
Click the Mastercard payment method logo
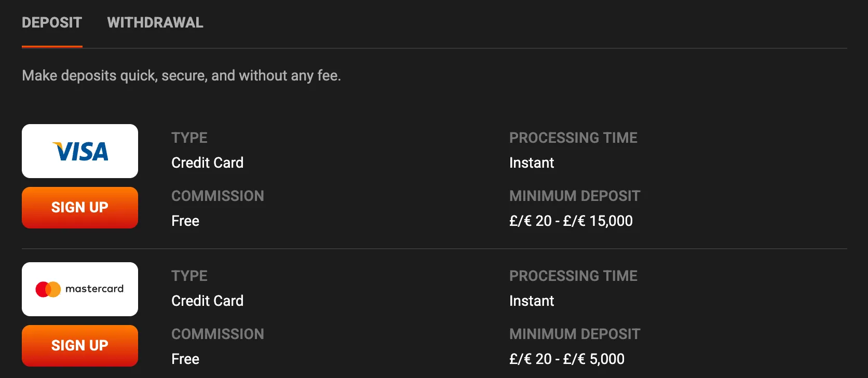click(x=79, y=289)
